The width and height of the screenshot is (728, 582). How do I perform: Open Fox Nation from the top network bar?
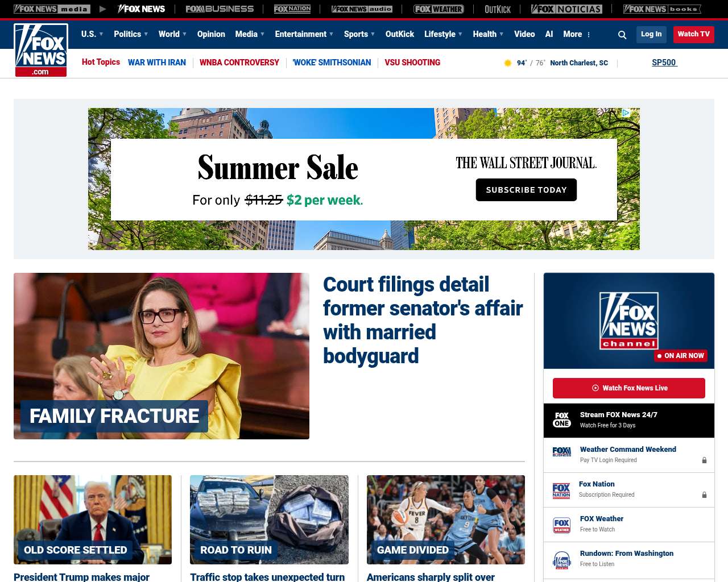(292, 9)
